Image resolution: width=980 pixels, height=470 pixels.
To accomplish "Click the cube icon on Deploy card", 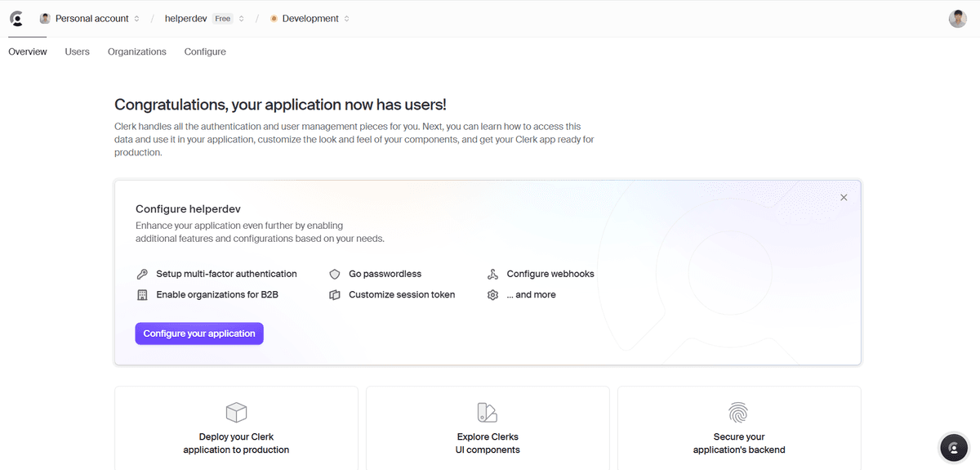I will [x=236, y=412].
